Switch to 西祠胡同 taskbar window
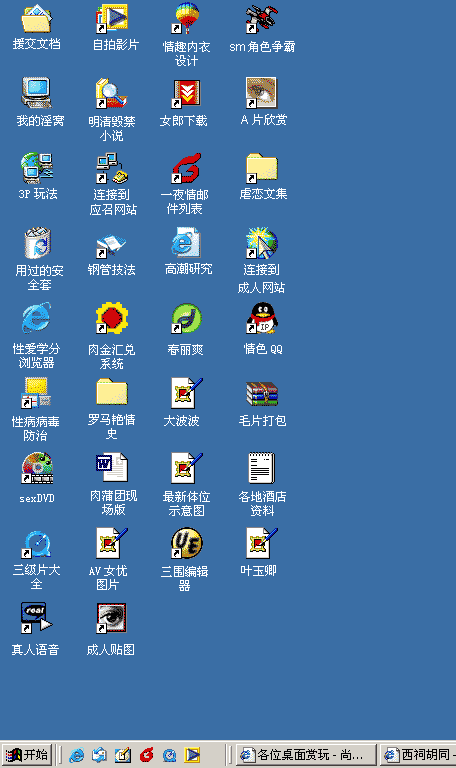 coord(419,754)
